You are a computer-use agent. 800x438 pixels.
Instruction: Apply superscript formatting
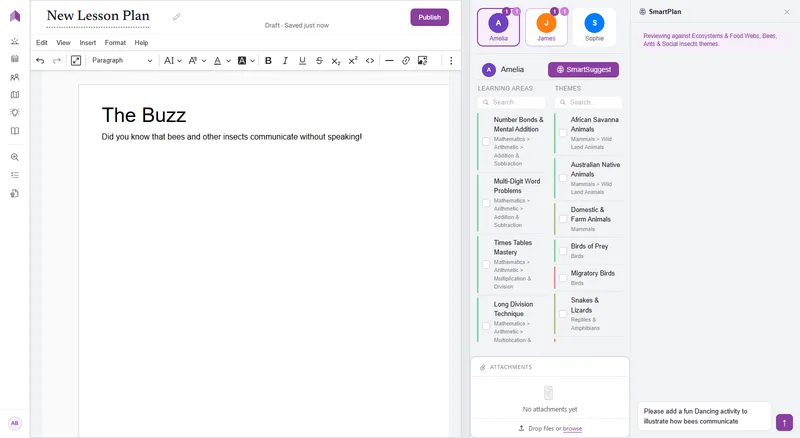tap(353, 61)
